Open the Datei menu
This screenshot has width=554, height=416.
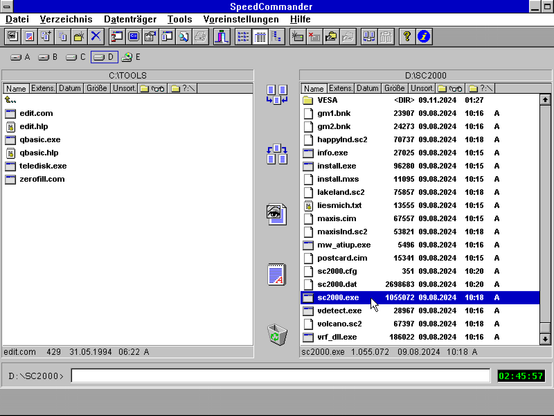coord(17,19)
